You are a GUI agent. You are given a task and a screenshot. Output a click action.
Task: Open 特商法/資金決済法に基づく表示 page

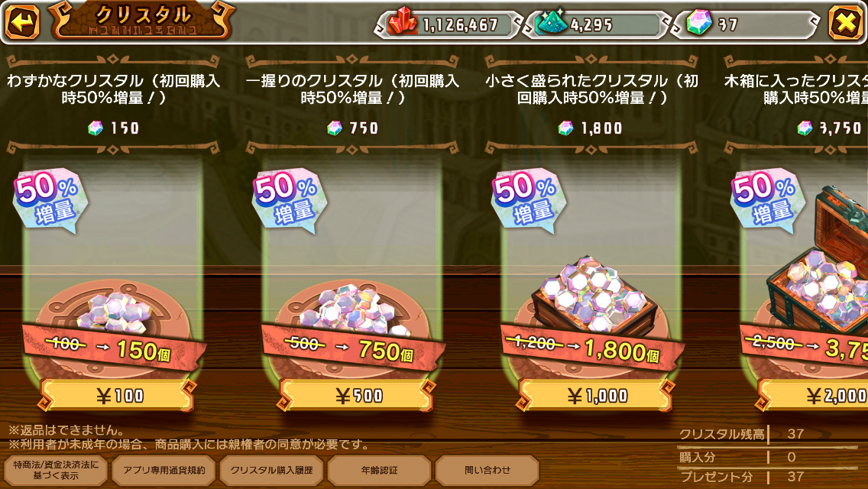coord(55,470)
